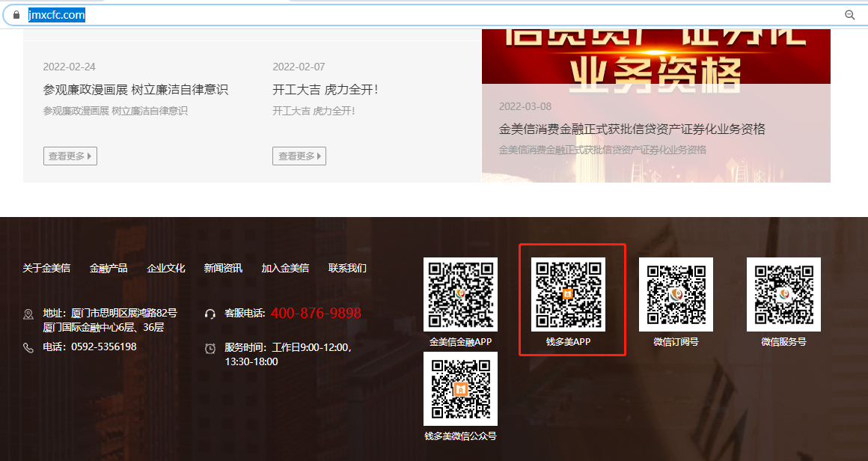Open the 金融产品 footer link

[109, 268]
